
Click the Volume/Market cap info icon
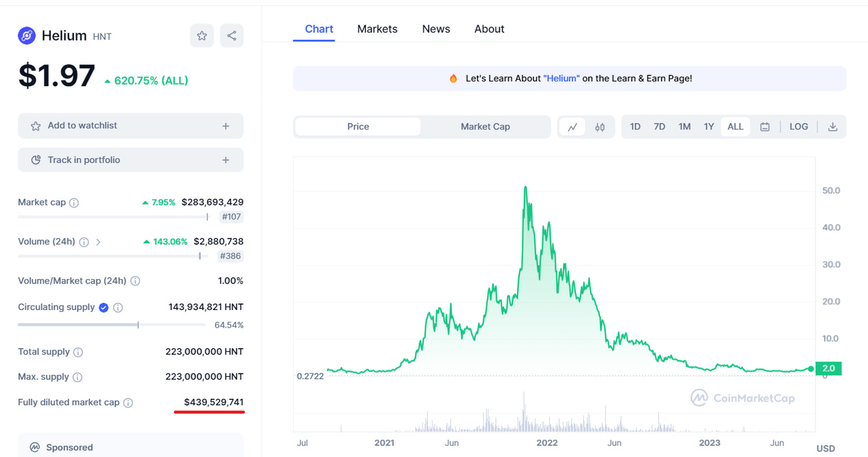point(135,281)
